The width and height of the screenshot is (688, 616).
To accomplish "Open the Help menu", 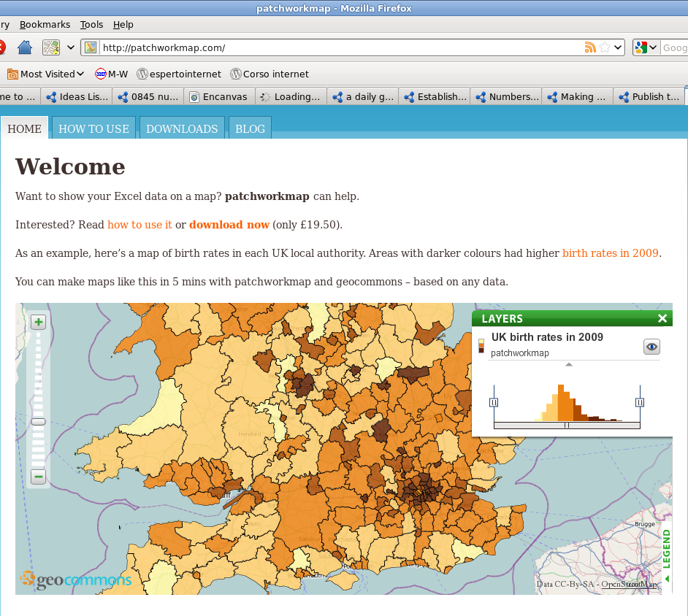I will click(x=123, y=25).
